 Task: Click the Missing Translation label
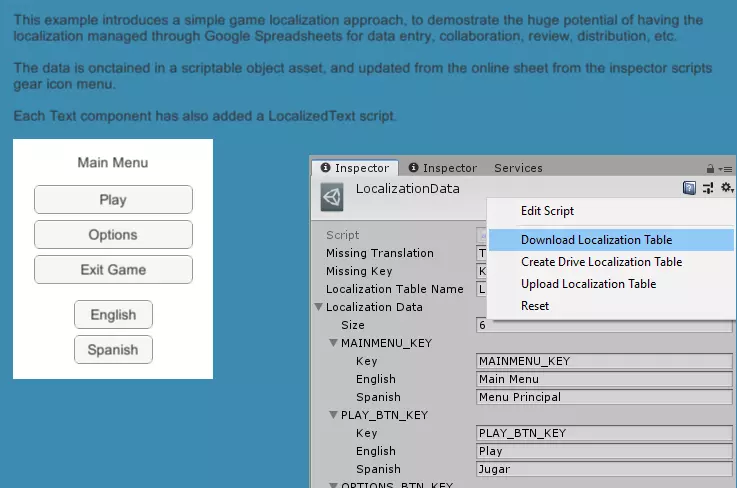(x=380, y=253)
